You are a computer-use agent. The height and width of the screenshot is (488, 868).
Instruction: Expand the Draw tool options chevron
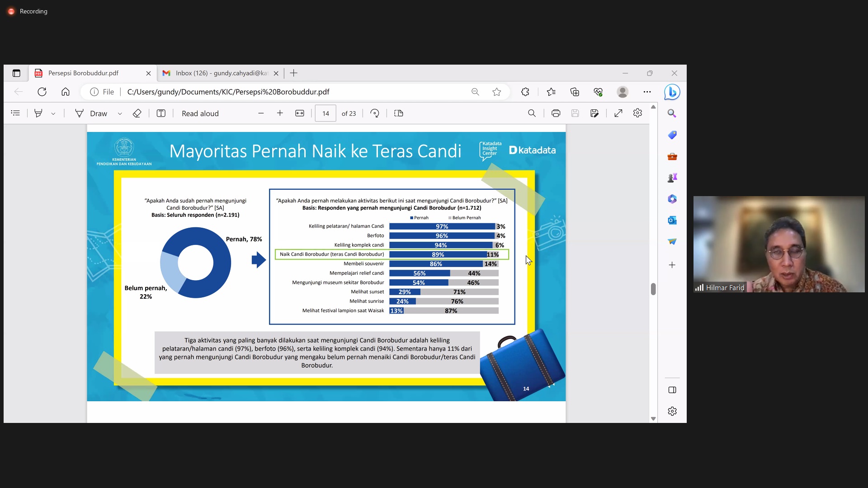tap(120, 114)
